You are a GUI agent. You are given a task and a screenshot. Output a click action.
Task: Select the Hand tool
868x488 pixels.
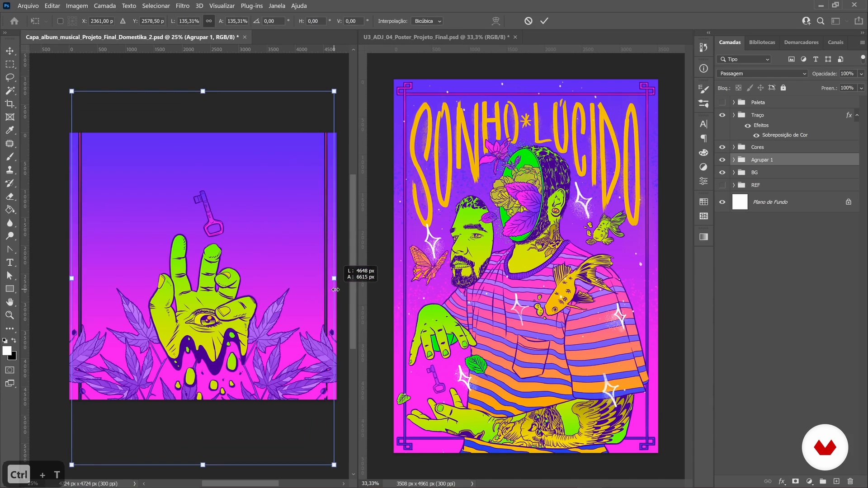(x=9, y=302)
